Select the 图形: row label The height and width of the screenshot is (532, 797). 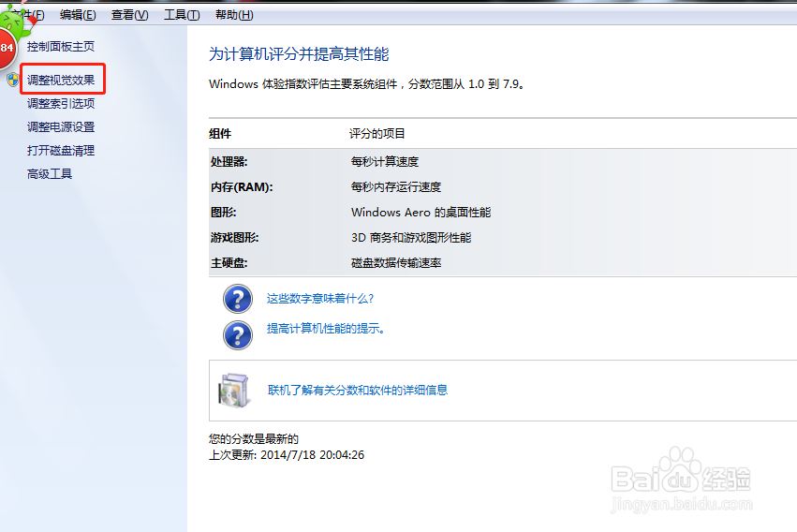(223, 213)
